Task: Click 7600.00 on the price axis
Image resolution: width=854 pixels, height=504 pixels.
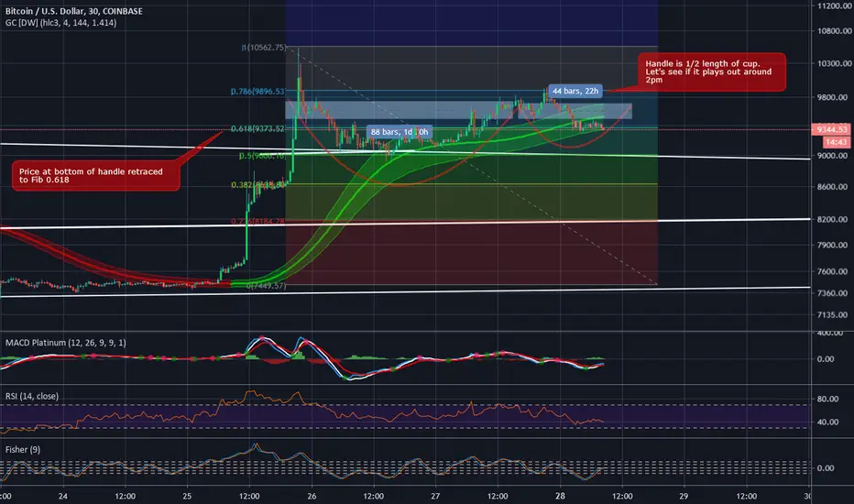Action: [x=832, y=271]
